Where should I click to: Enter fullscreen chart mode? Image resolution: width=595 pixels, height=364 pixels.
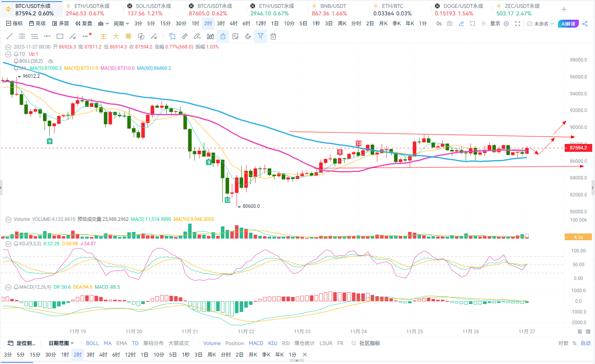pos(518,24)
